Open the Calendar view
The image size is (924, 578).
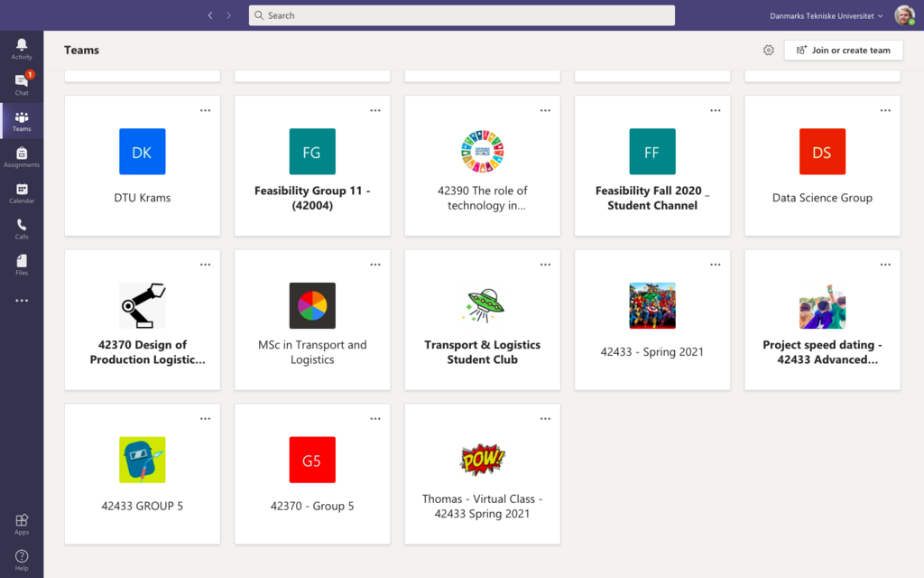22,193
